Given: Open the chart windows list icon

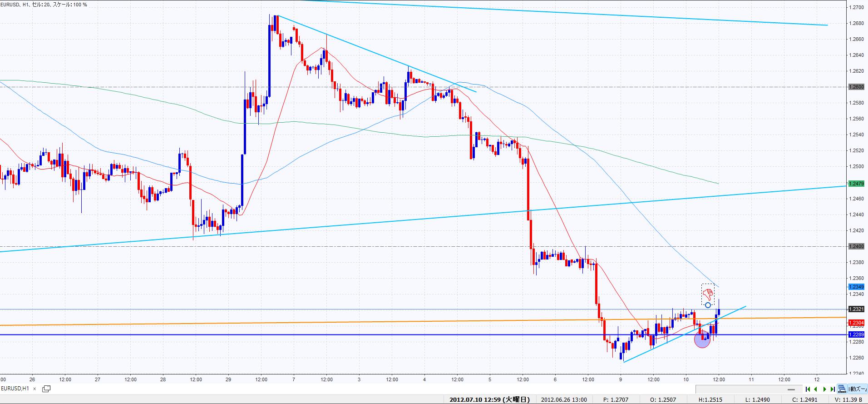Looking at the screenshot, I should pos(46,389).
